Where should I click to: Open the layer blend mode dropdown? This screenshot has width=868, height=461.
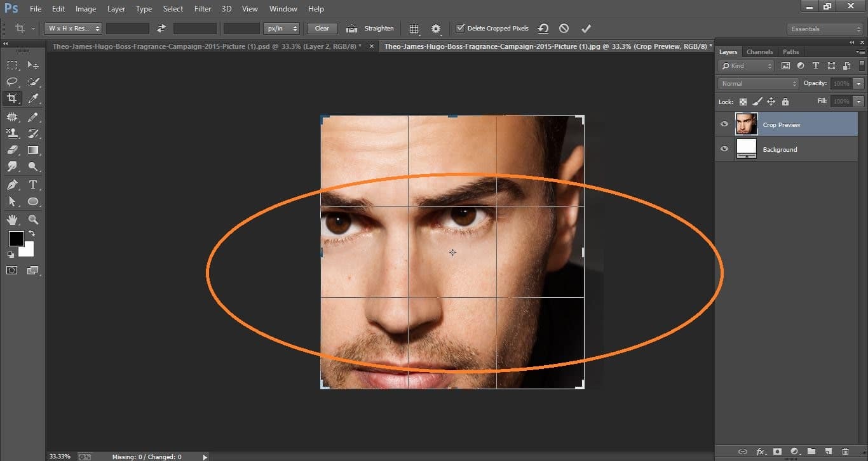757,83
